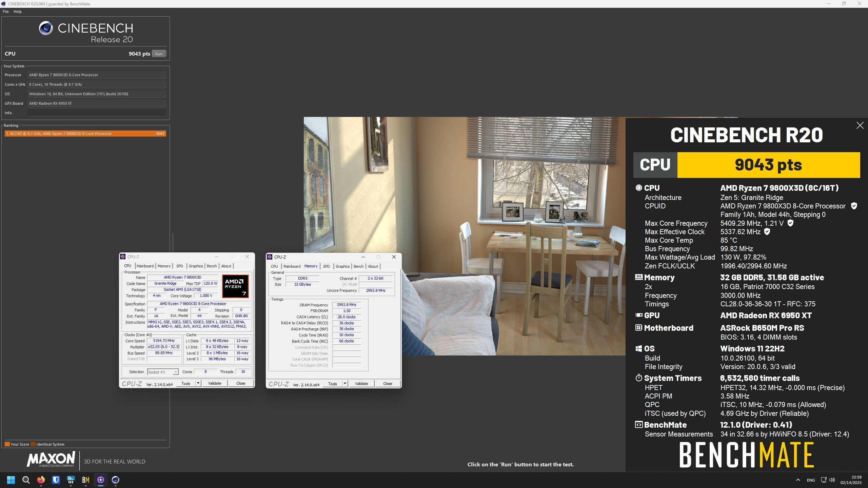The image size is (868, 488).
Task: Click the shield icon beside Max Effective Clock
Action: pyautogui.click(x=767, y=232)
